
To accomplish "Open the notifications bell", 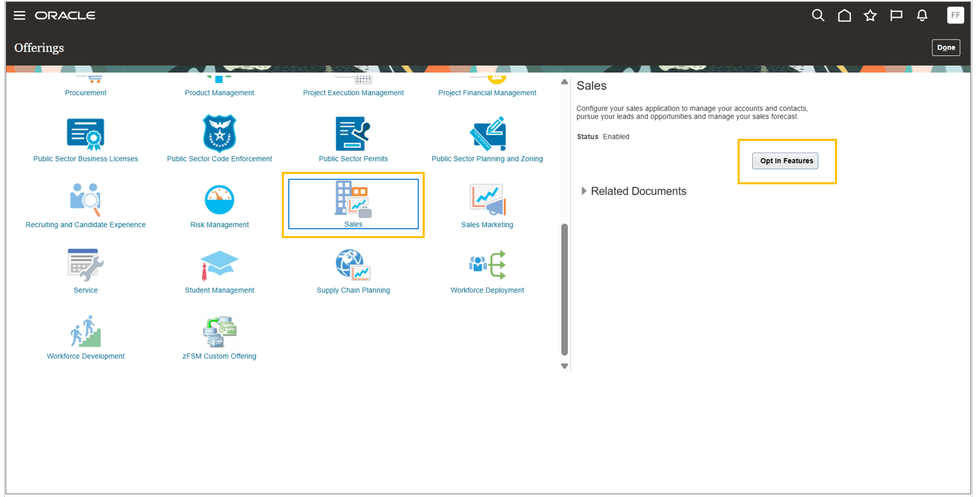I will tap(922, 14).
